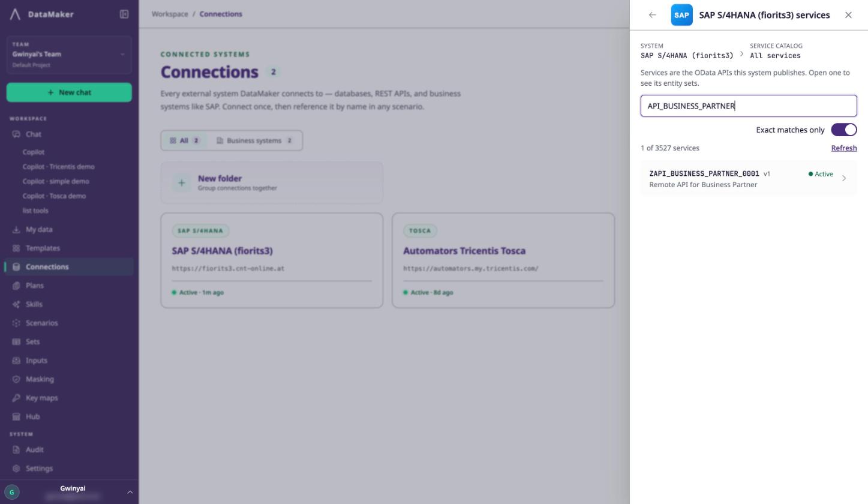Open Copilot · simple demo chat
This screenshot has width=868, height=504.
click(56, 181)
